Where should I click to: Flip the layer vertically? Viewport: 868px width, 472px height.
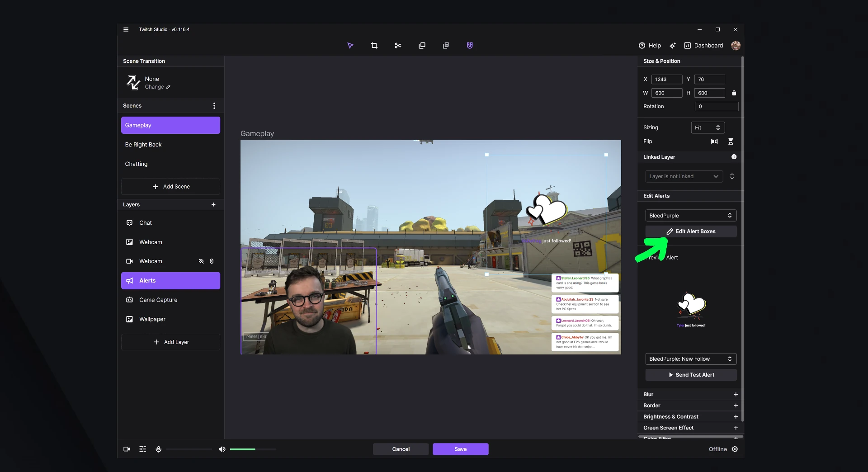pyautogui.click(x=731, y=142)
